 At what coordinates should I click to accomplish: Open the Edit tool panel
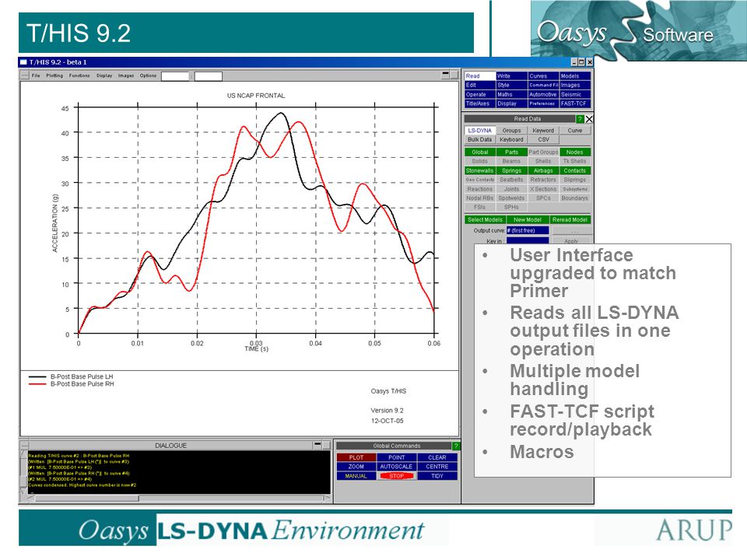480,85
